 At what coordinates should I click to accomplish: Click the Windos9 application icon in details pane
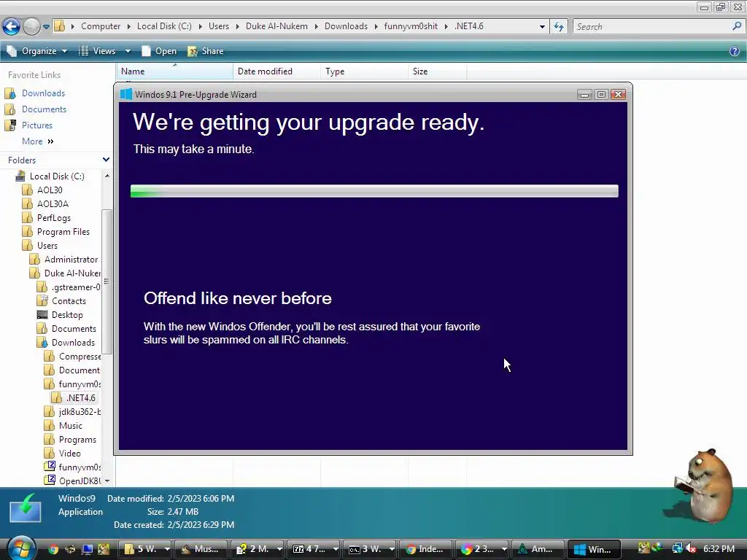click(x=26, y=508)
